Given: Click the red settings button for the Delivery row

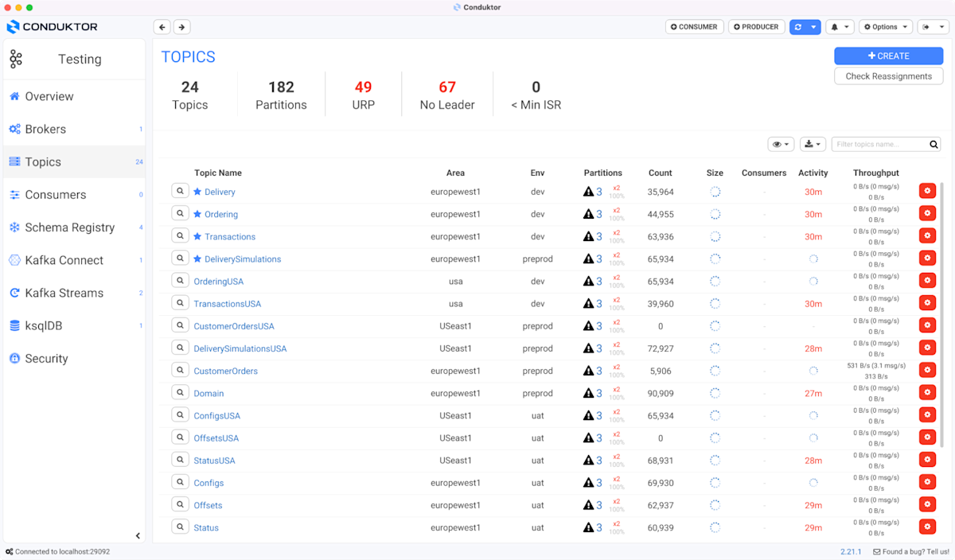Looking at the screenshot, I should pyautogui.click(x=927, y=191).
